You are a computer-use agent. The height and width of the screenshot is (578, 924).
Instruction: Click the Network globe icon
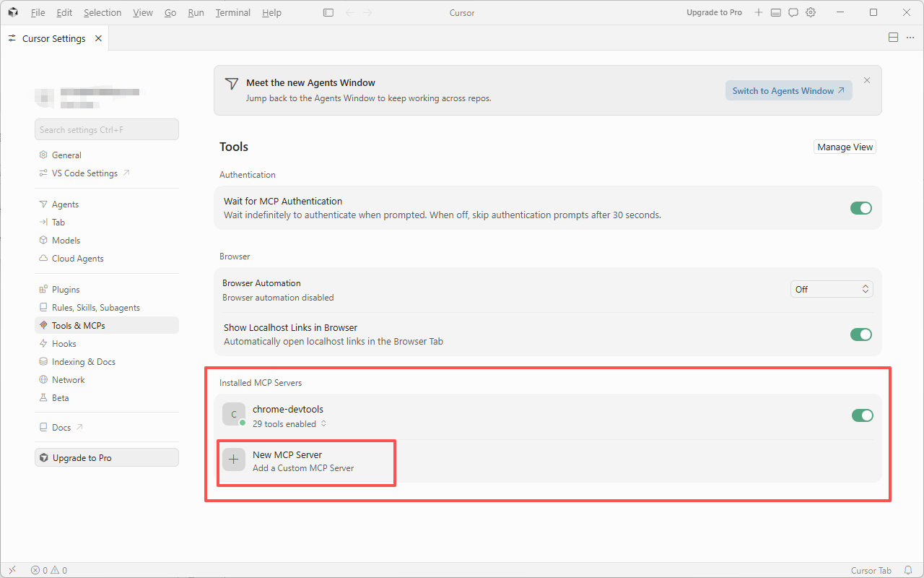[43, 380]
